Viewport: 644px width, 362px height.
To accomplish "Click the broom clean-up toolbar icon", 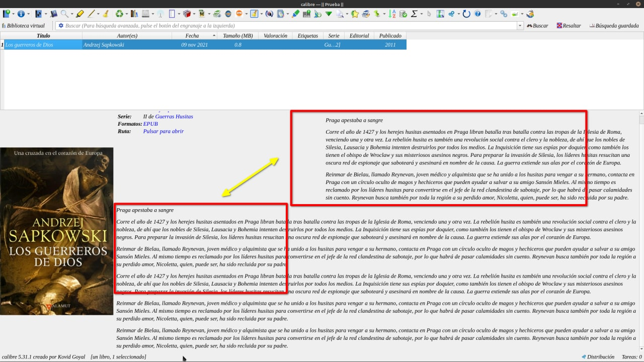I will (106, 14).
